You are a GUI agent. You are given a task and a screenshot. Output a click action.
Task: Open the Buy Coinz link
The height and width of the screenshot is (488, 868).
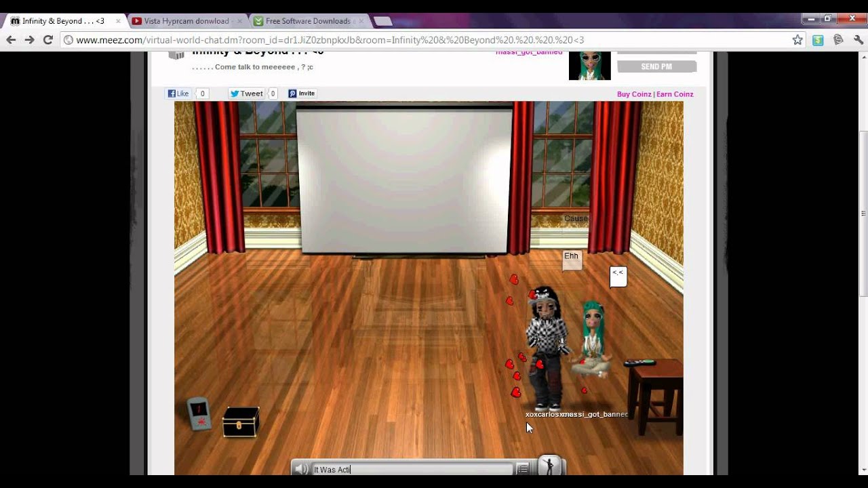tap(634, 94)
